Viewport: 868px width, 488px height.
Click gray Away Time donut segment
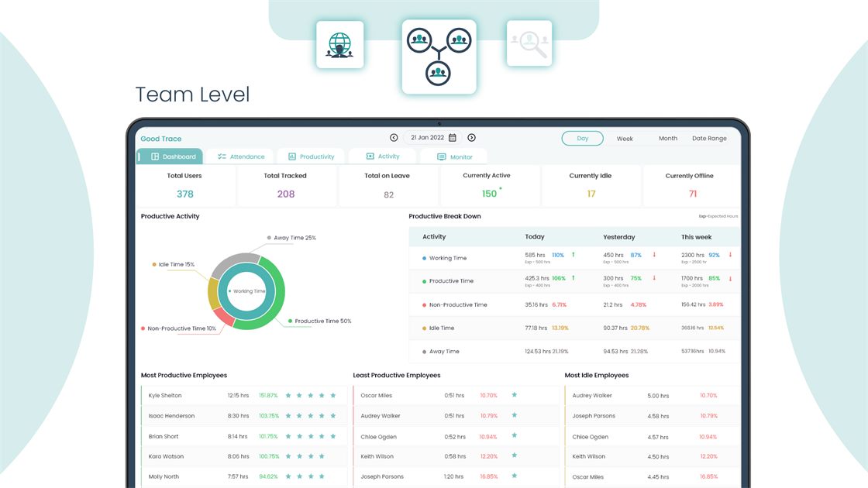click(x=233, y=262)
